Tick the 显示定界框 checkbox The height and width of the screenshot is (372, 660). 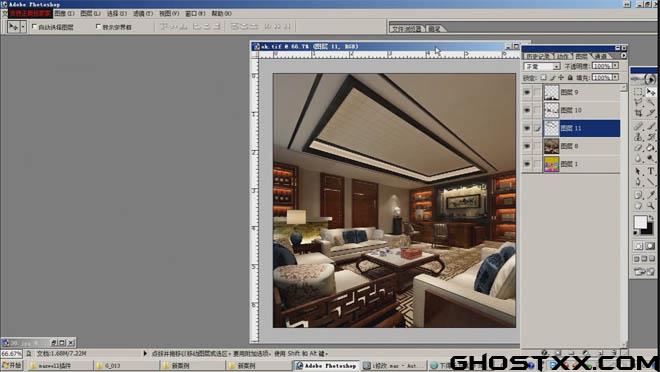(98, 27)
